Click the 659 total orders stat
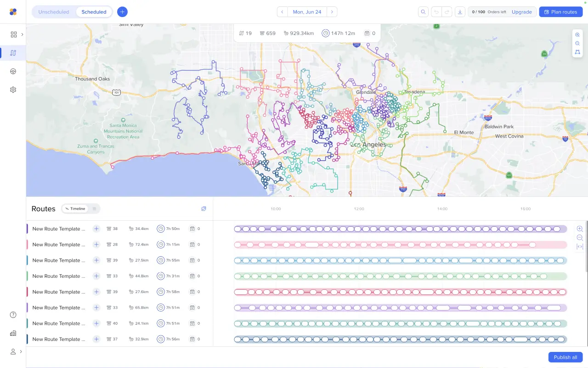 (271, 33)
